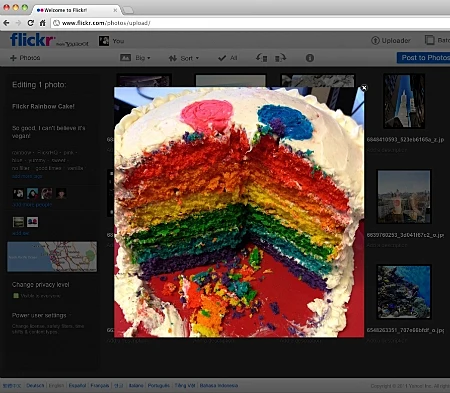
Task: Click the Uploader up-arrow icon
Action: [x=375, y=40]
